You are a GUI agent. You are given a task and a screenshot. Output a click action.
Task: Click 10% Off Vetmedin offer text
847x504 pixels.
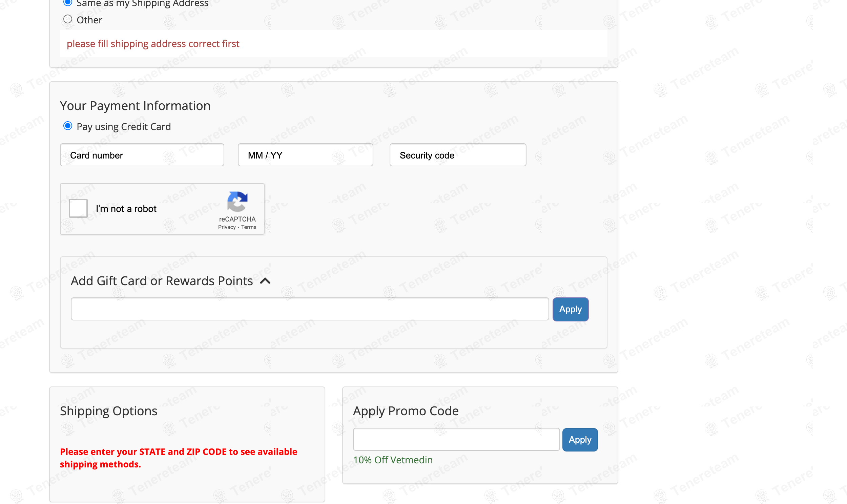pos(393,460)
